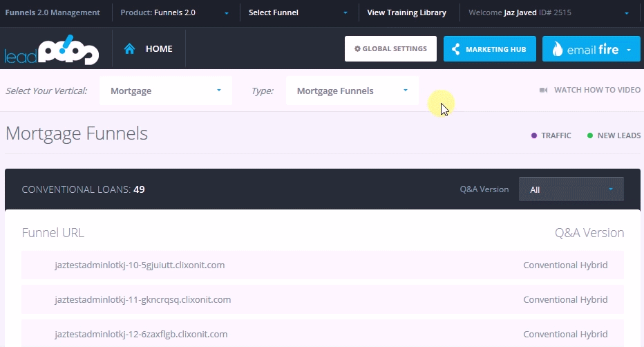Click the CONVENTIONAL LOANS: 49 header text
Screen dimensions: 644x347
click(x=83, y=189)
